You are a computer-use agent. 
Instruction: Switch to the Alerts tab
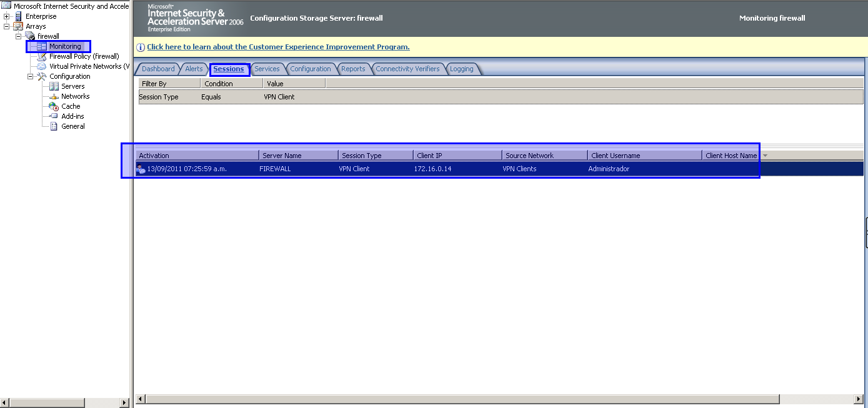click(194, 69)
